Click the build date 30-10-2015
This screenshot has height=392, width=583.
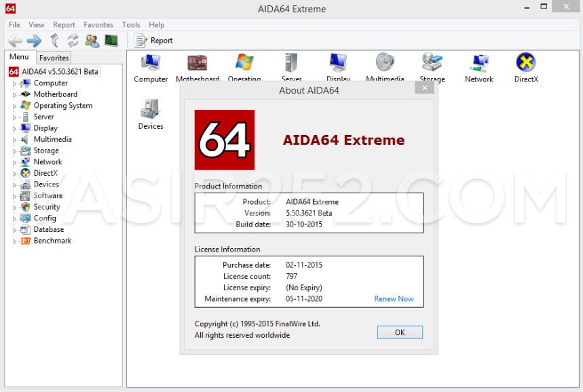click(x=304, y=224)
